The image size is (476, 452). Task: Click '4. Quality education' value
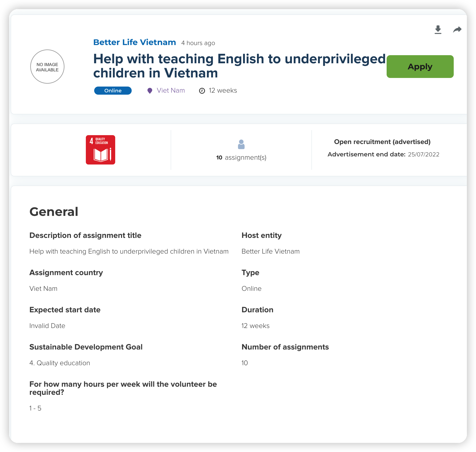(60, 363)
